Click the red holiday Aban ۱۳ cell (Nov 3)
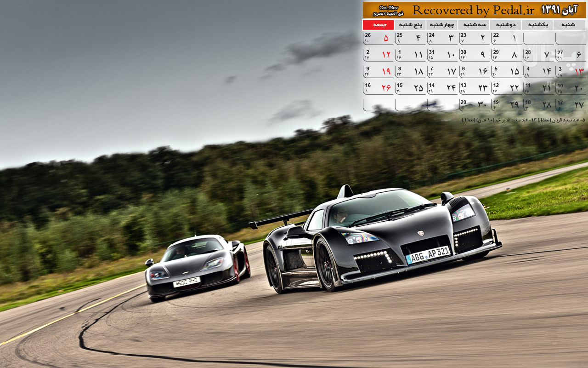The image size is (588, 368). point(570,71)
